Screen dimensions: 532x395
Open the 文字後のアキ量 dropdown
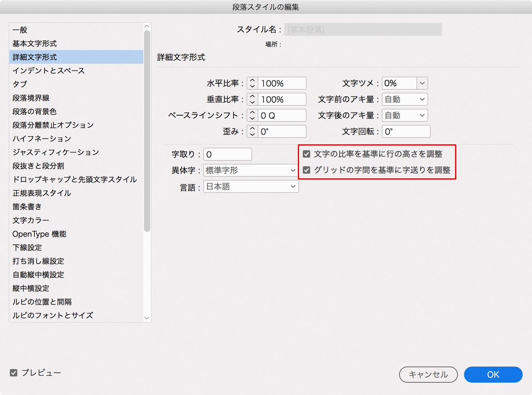(405, 115)
